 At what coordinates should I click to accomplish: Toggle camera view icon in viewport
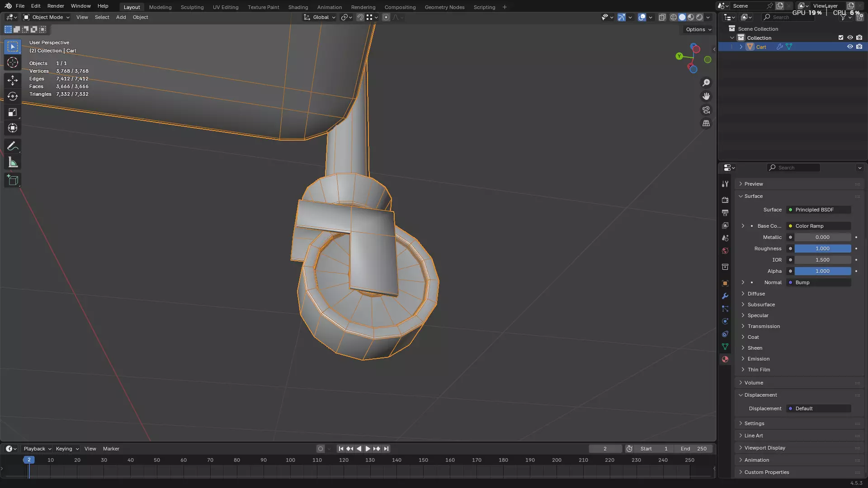click(x=706, y=110)
